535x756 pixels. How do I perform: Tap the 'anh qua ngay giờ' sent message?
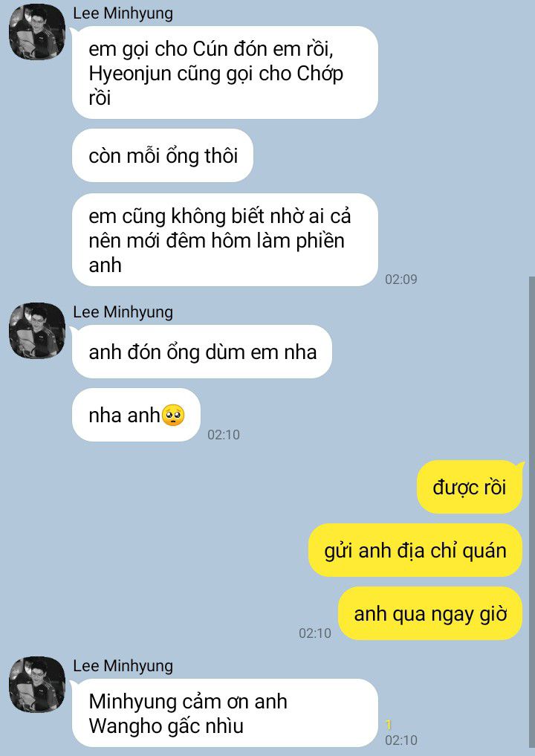click(430, 613)
